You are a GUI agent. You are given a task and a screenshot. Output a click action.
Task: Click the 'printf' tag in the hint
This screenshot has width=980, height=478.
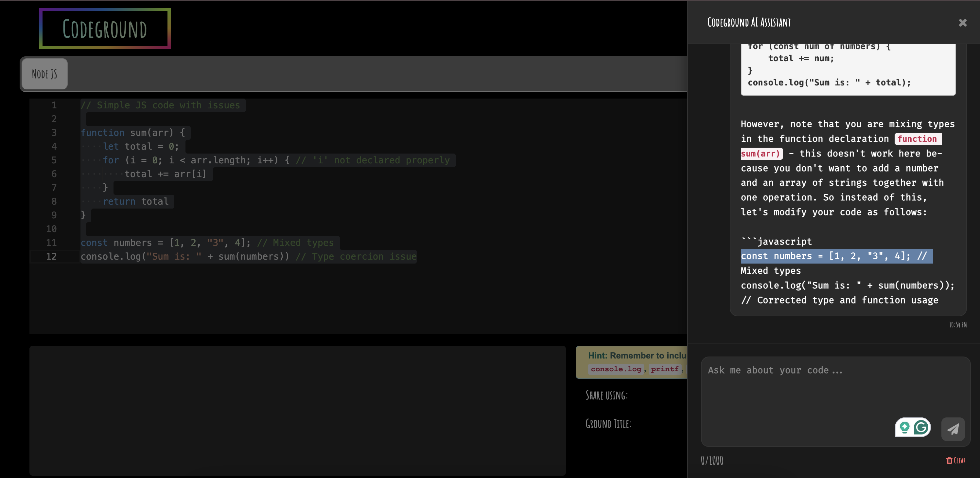pyautogui.click(x=665, y=369)
